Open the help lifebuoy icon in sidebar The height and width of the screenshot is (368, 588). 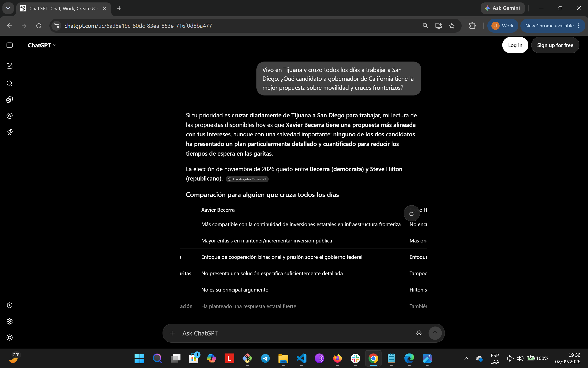pos(9,338)
